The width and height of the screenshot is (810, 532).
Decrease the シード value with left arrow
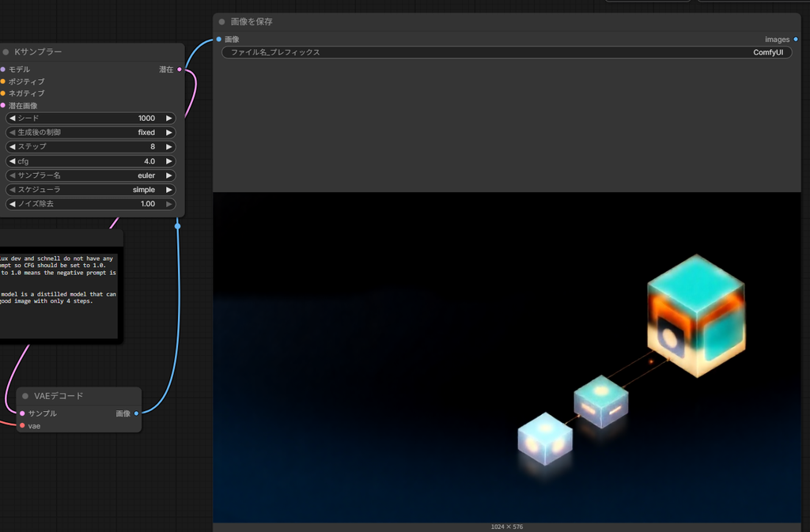[x=13, y=118]
